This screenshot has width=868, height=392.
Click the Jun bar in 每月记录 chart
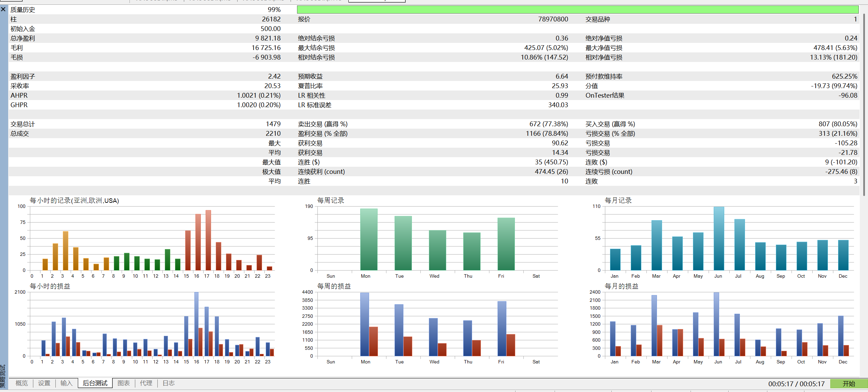point(719,239)
